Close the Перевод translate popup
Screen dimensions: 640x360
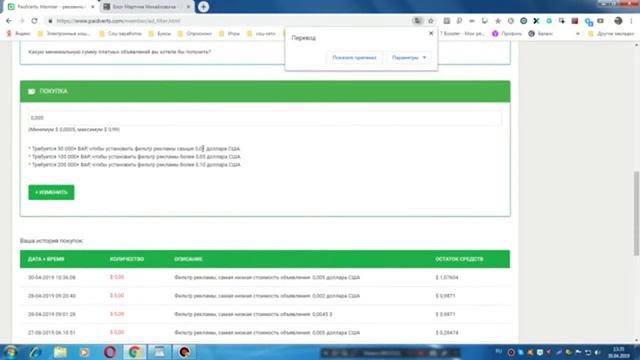pos(431,33)
